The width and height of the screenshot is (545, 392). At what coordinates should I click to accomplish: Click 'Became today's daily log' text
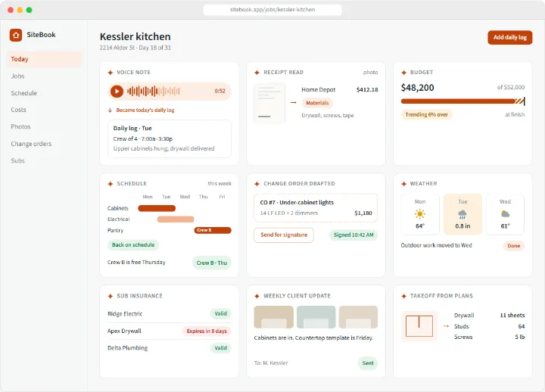click(145, 110)
